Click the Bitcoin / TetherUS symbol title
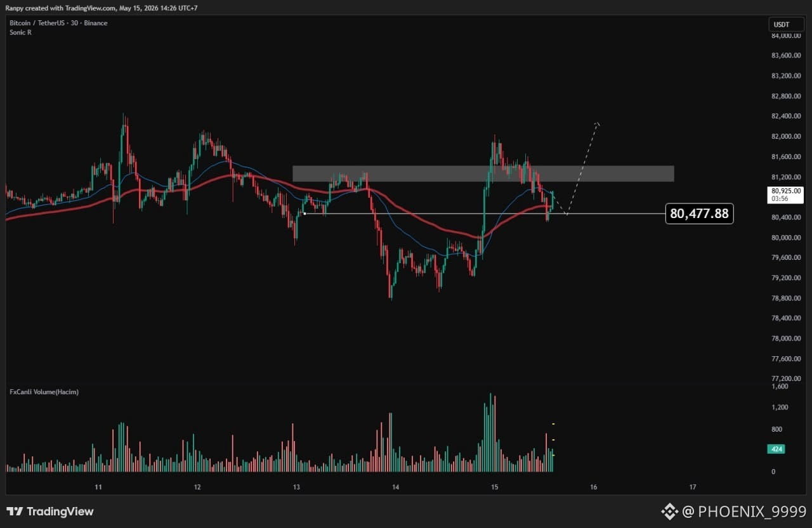Viewport: 812px width, 528px height. pos(58,23)
